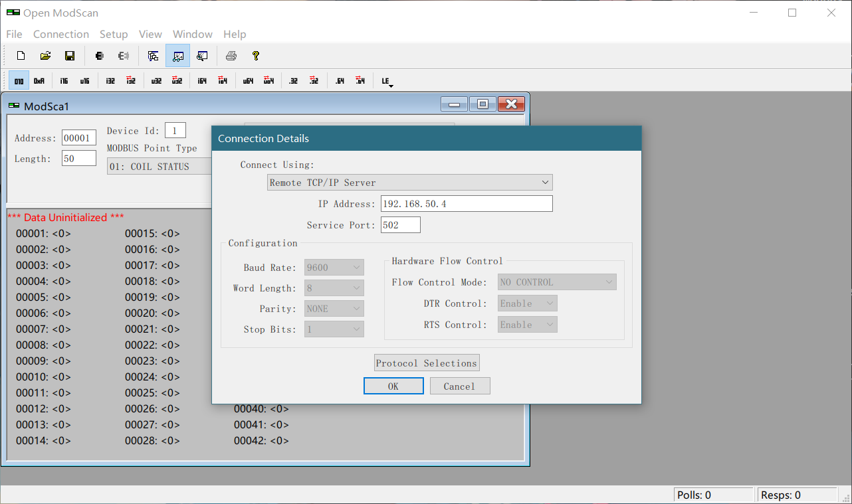
Task: Select the swapped u32 format with red arrows
Action: click(177, 81)
